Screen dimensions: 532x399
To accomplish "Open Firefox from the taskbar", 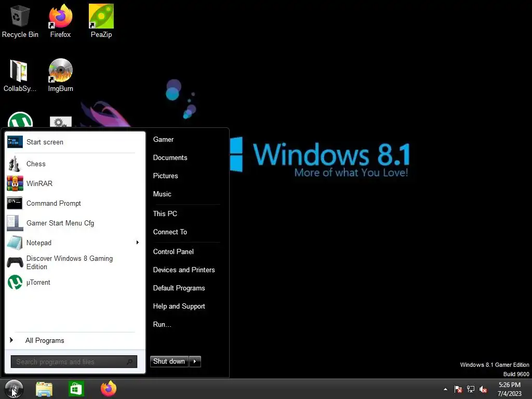I will click(109, 389).
